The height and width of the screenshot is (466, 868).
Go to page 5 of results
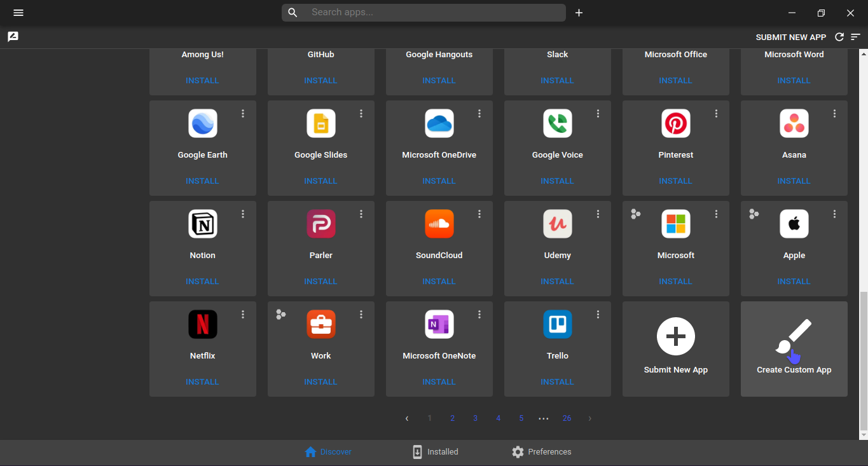pyautogui.click(x=521, y=418)
